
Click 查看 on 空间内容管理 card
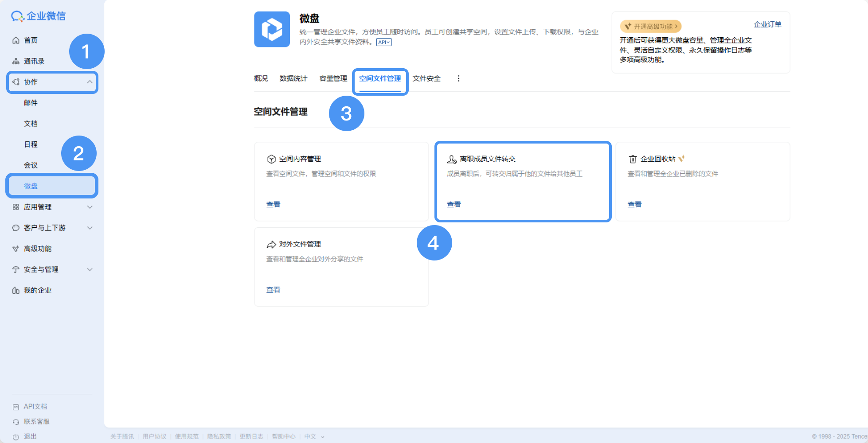(x=273, y=204)
